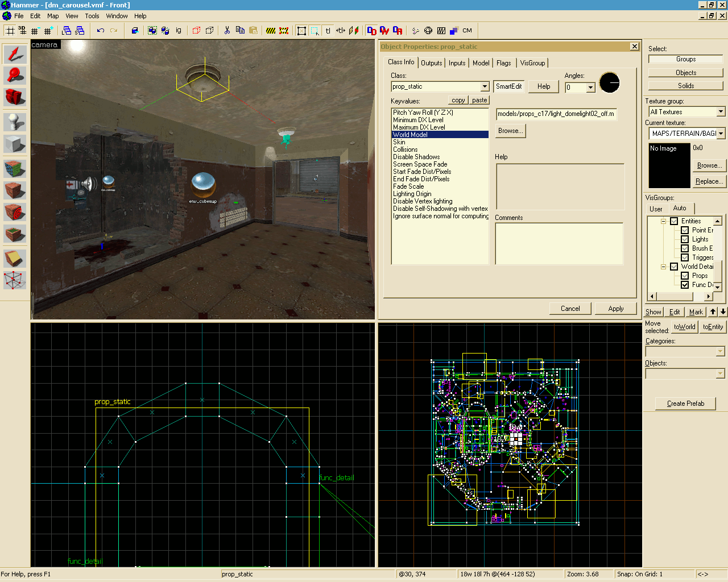This screenshot has width=728, height=582.
Task: Toggle 2D grid display
Action: pyautogui.click(x=10, y=31)
